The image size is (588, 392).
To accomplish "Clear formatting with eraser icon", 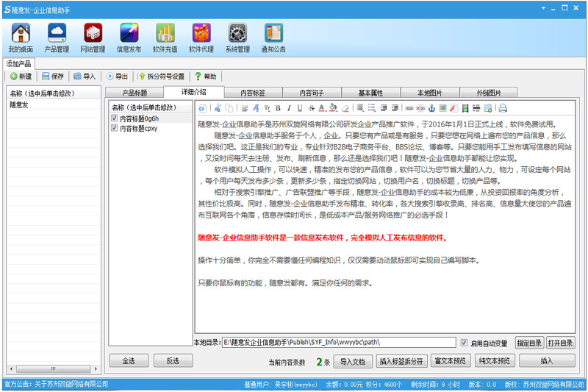I will click(345, 108).
